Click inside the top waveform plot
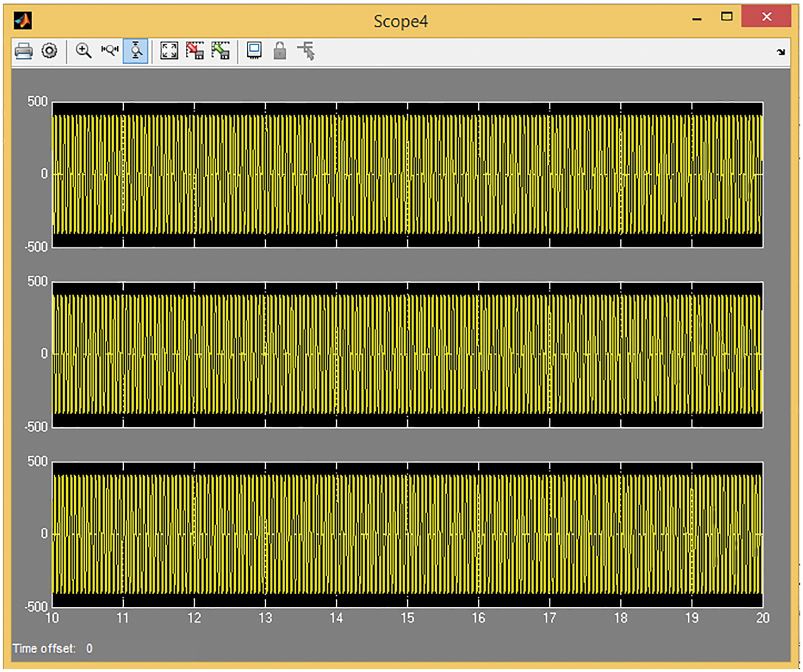 click(x=407, y=175)
